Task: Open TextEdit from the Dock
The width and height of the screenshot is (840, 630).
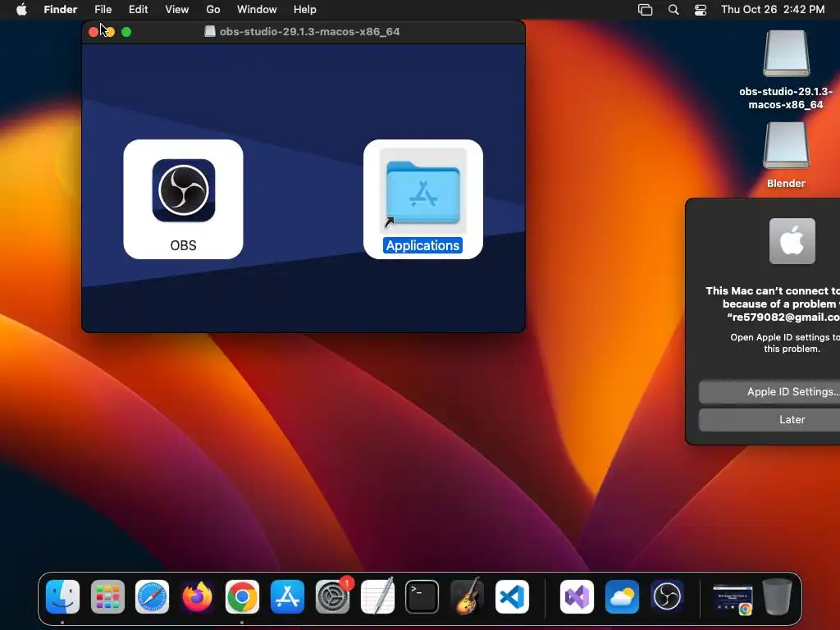Action: (x=377, y=597)
